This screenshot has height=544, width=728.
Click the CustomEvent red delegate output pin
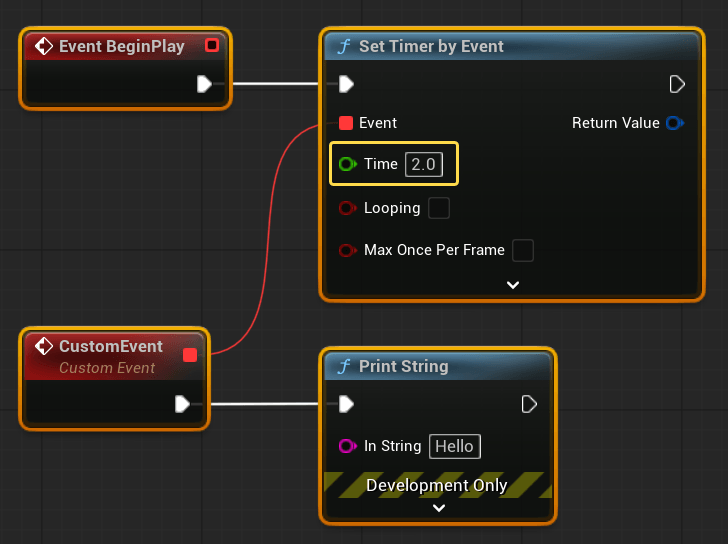(190, 354)
